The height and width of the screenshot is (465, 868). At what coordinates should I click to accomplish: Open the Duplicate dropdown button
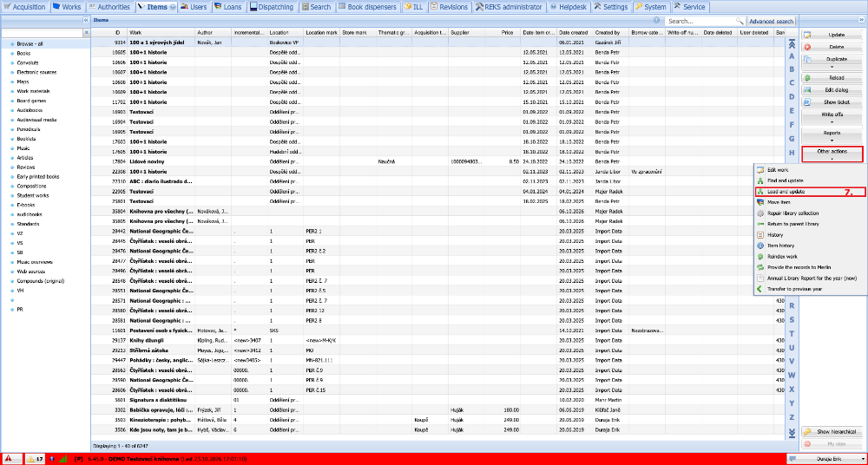pyautogui.click(x=832, y=62)
